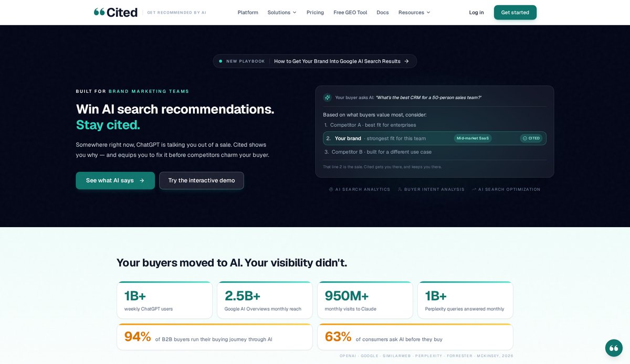Click the See what AI says button

115,180
